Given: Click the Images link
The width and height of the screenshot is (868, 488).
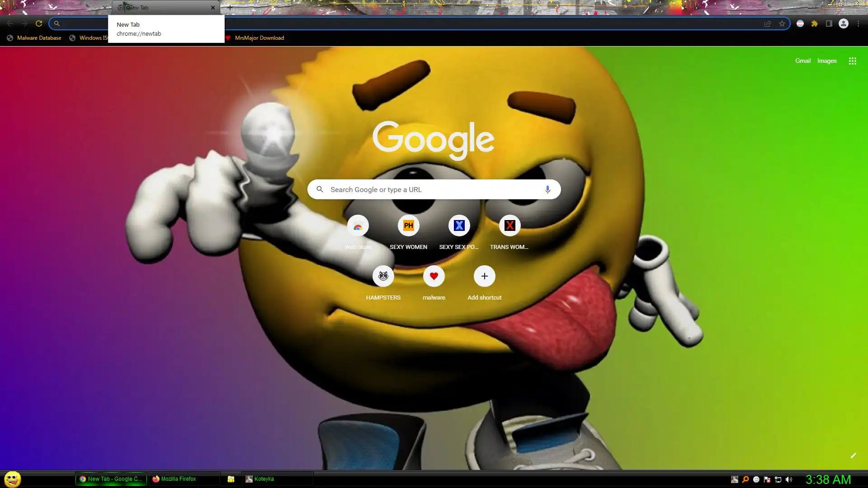Looking at the screenshot, I should point(826,61).
